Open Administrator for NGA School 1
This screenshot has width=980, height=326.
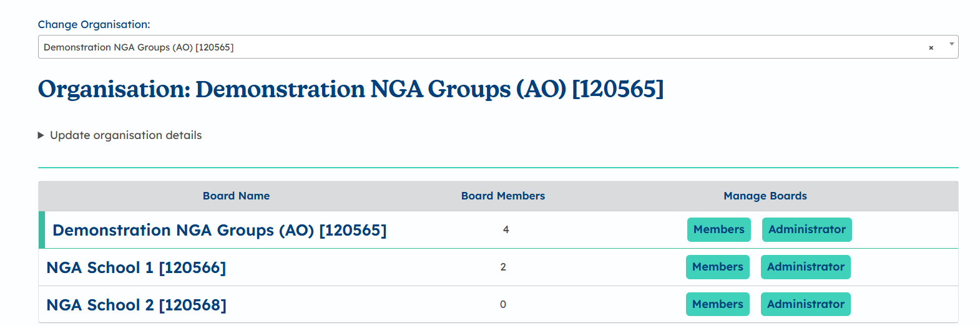[x=805, y=267]
